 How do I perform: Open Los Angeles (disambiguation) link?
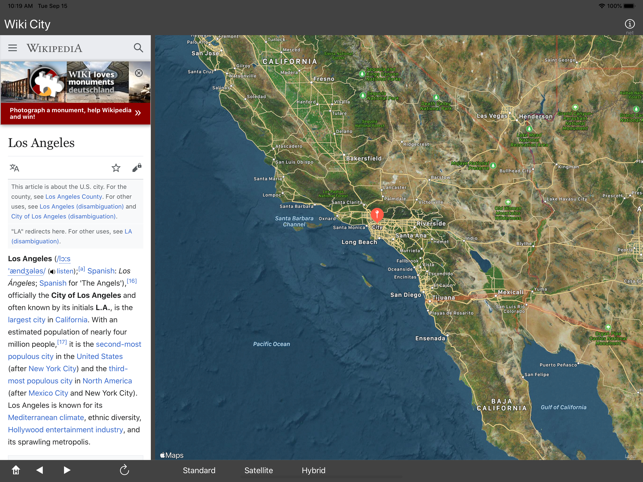tap(82, 206)
